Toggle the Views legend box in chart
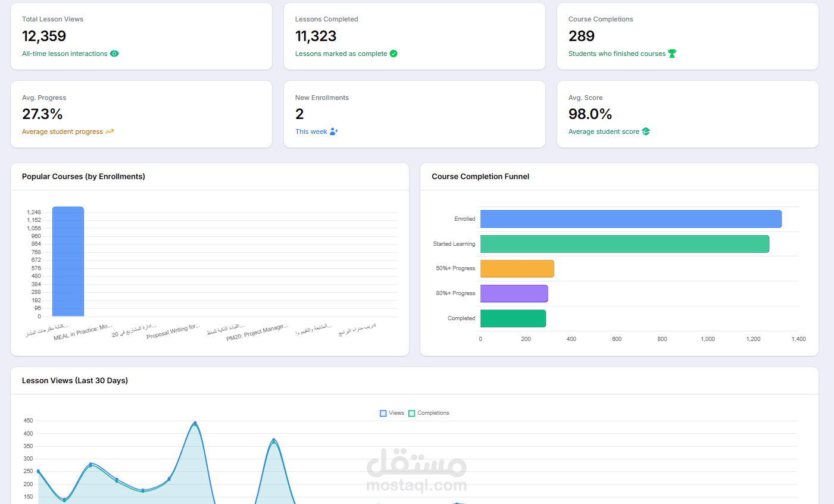Image resolution: width=834 pixels, height=504 pixels. [383, 413]
